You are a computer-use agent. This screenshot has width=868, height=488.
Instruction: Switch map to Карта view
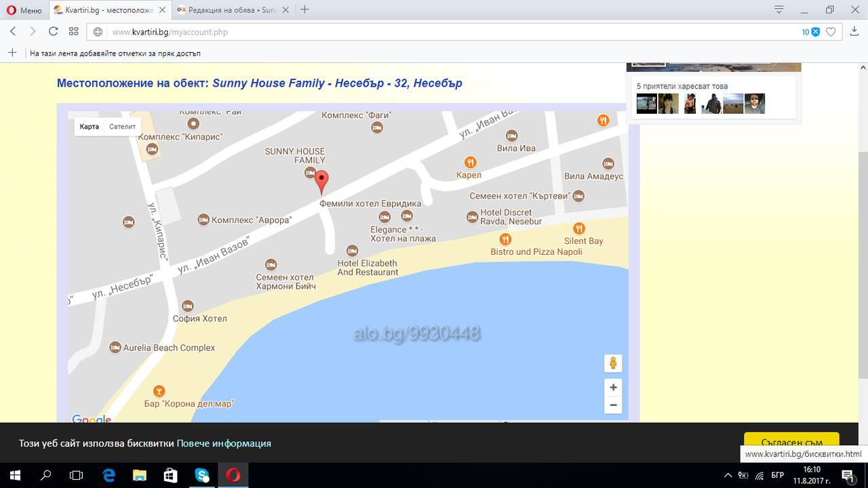coord(89,127)
